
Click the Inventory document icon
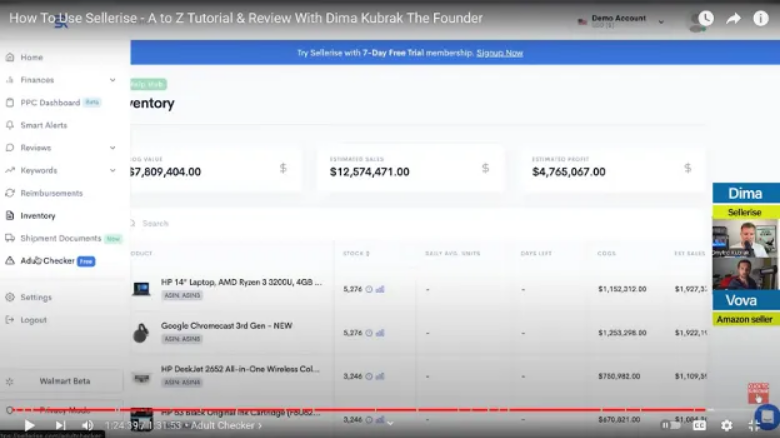10,216
